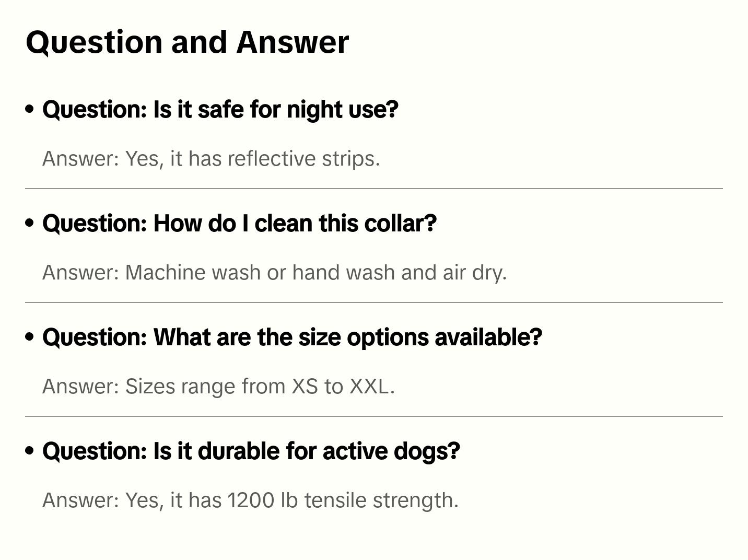Click the bullet next to the size options question
The width and height of the screenshot is (748, 560).
[x=30, y=337]
